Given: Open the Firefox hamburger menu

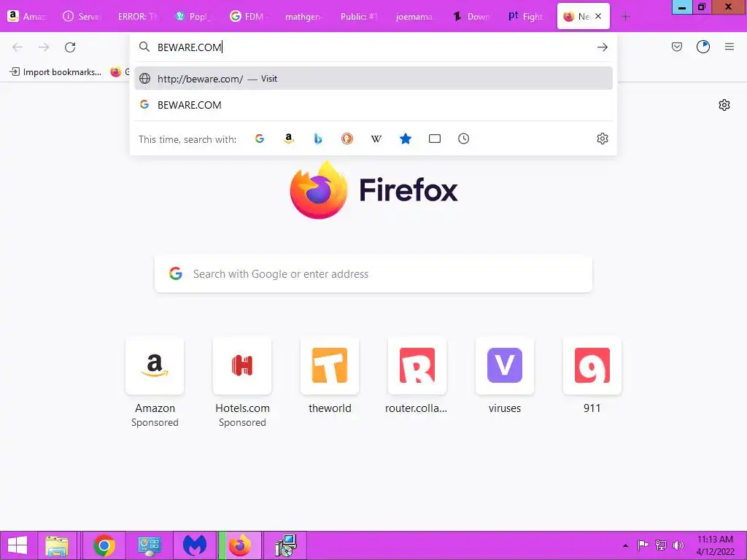Looking at the screenshot, I should pos(729,47).
